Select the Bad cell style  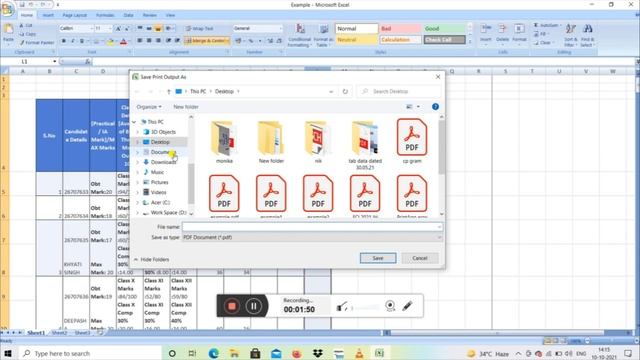click(x=400, y=29)
